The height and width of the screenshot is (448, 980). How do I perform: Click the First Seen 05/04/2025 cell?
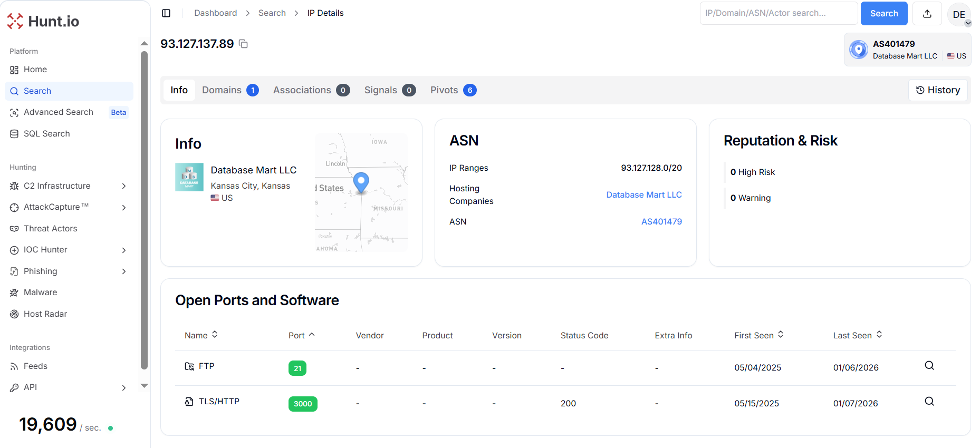[x=757, y=368]
